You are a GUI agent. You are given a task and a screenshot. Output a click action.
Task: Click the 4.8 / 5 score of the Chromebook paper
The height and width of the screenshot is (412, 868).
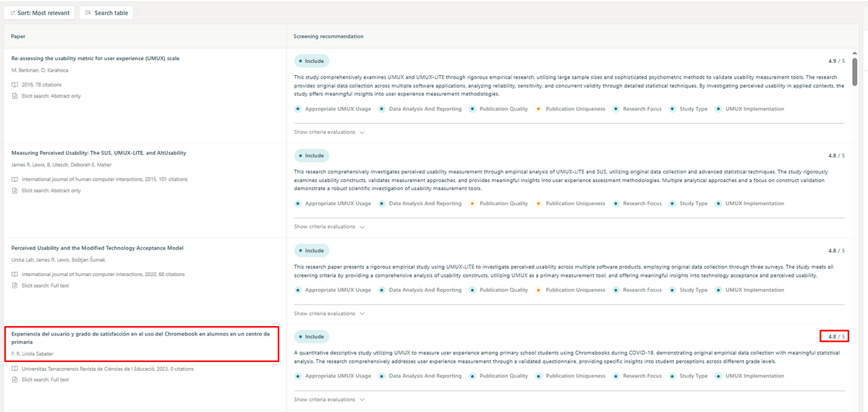point(836,336)
